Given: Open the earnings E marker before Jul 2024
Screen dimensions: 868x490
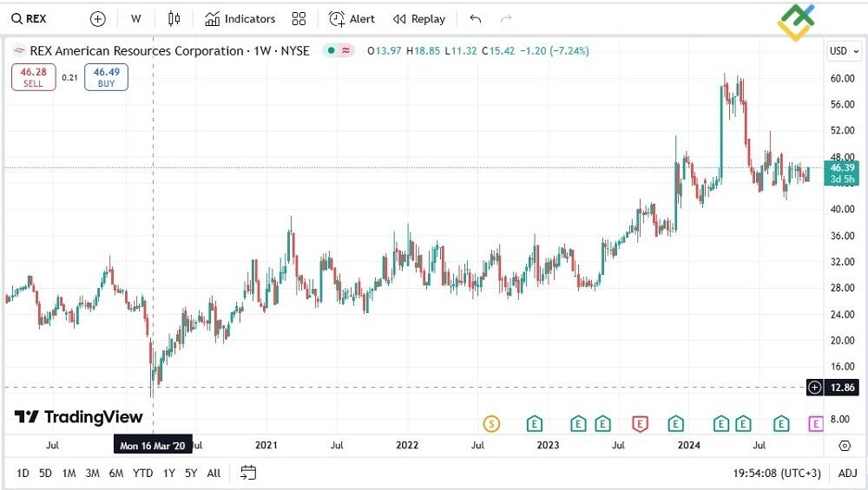Looking at the screenshot, I should (743, 424).
